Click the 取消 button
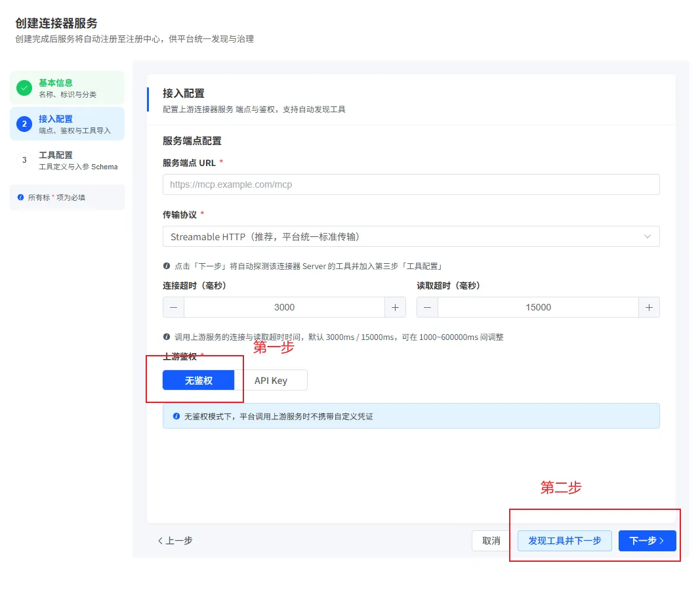700x592 pixels. click(x=491, y=541)
